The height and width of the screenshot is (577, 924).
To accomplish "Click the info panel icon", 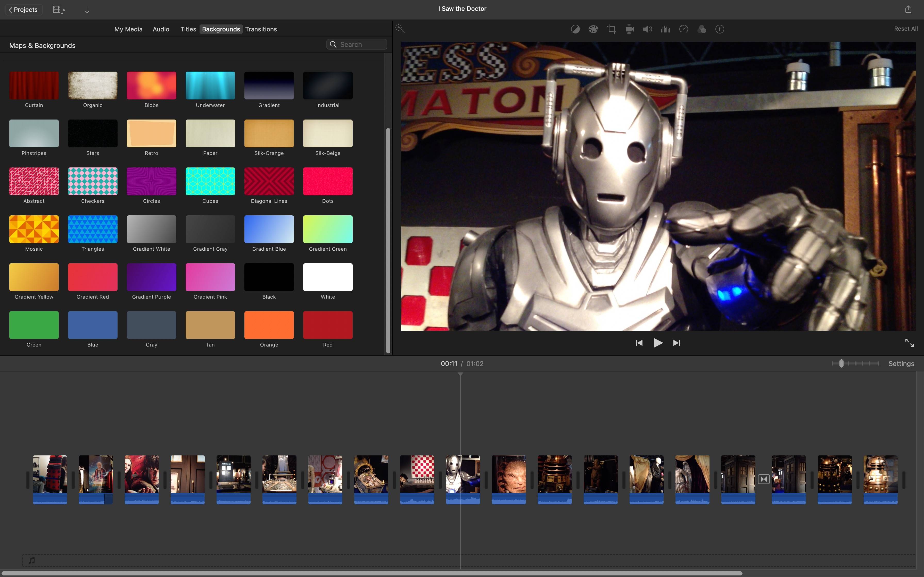I will 720,29.
